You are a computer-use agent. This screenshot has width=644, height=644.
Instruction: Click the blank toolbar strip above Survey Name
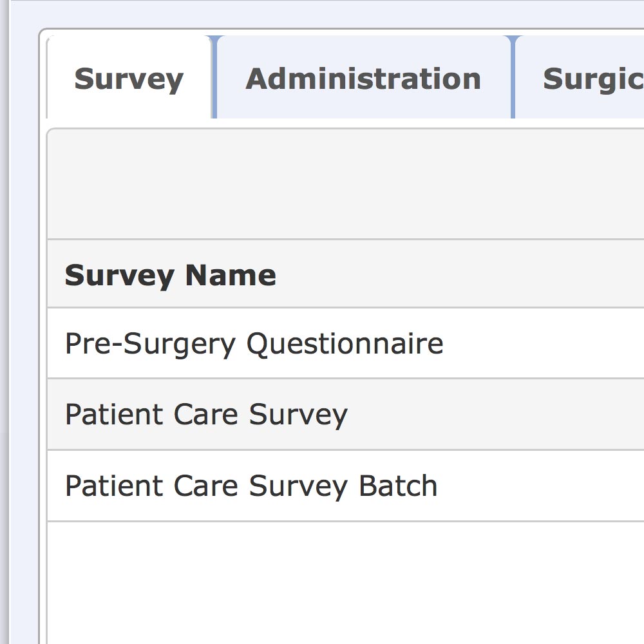pyautogui.click(x=345, y=185)
